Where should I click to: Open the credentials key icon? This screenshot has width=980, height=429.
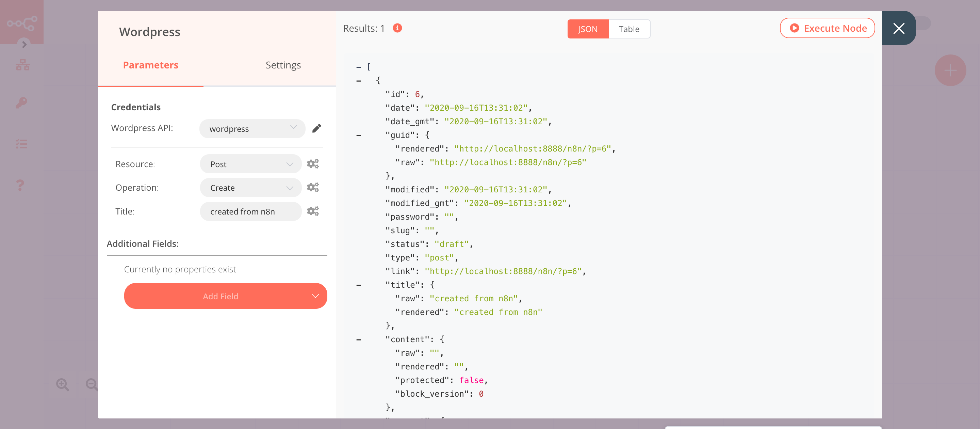coord(22,102)
